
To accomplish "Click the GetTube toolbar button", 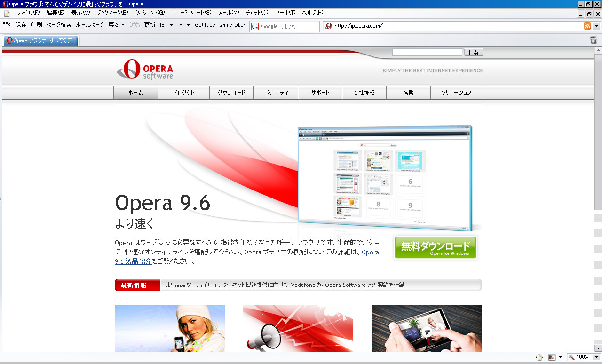I will pyautogui.click(x=205, y=25).
